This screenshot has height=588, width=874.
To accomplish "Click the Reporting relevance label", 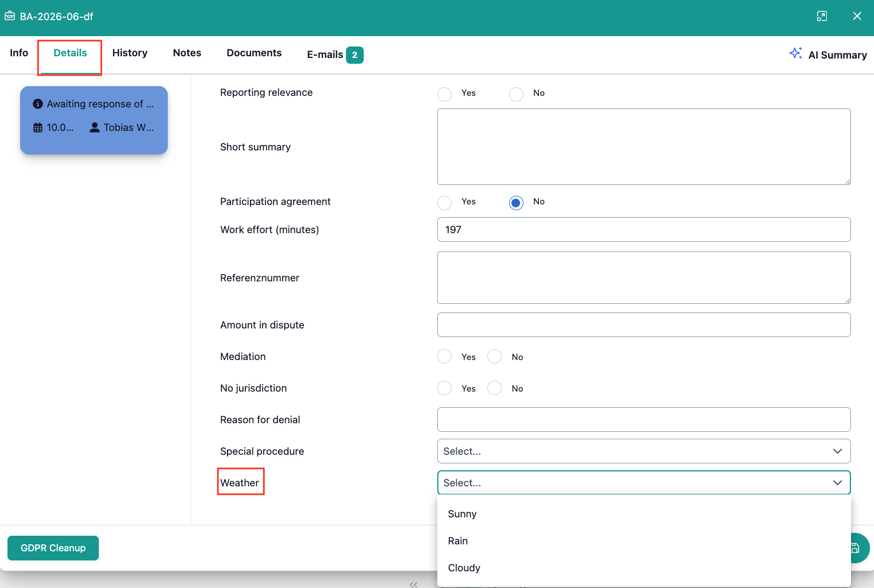I will click(266, 92).
